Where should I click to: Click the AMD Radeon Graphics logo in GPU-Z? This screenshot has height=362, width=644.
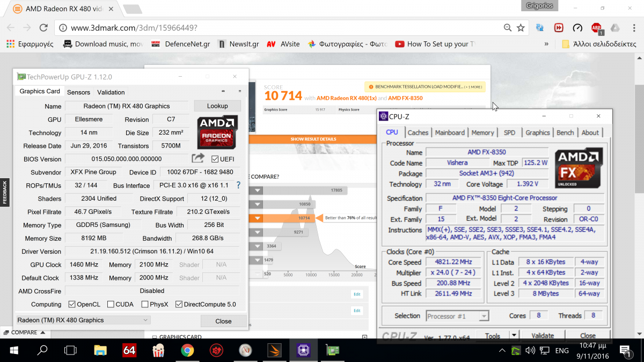tap(217, 132)
